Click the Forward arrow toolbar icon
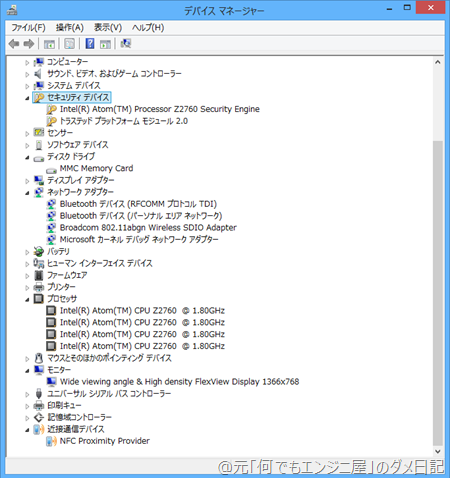 (x=29, y=44)
